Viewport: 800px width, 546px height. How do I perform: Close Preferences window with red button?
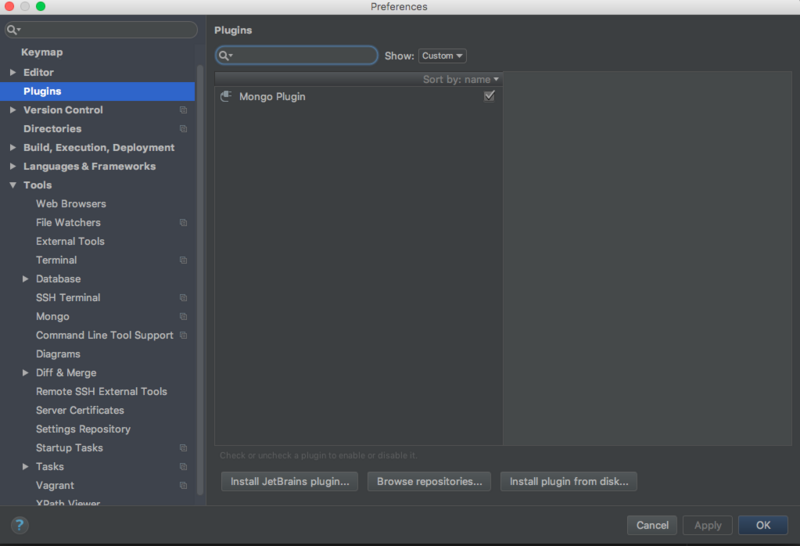tap(9, 6)
